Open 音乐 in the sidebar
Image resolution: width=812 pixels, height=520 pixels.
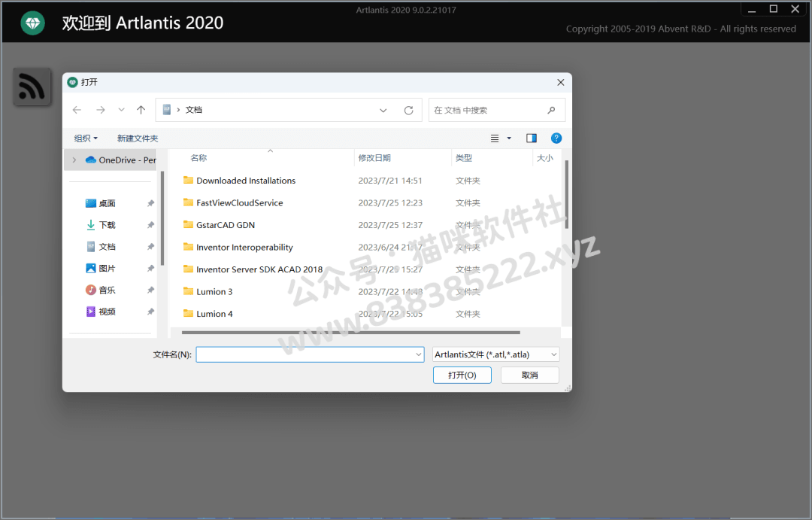(x=101, y=290)
